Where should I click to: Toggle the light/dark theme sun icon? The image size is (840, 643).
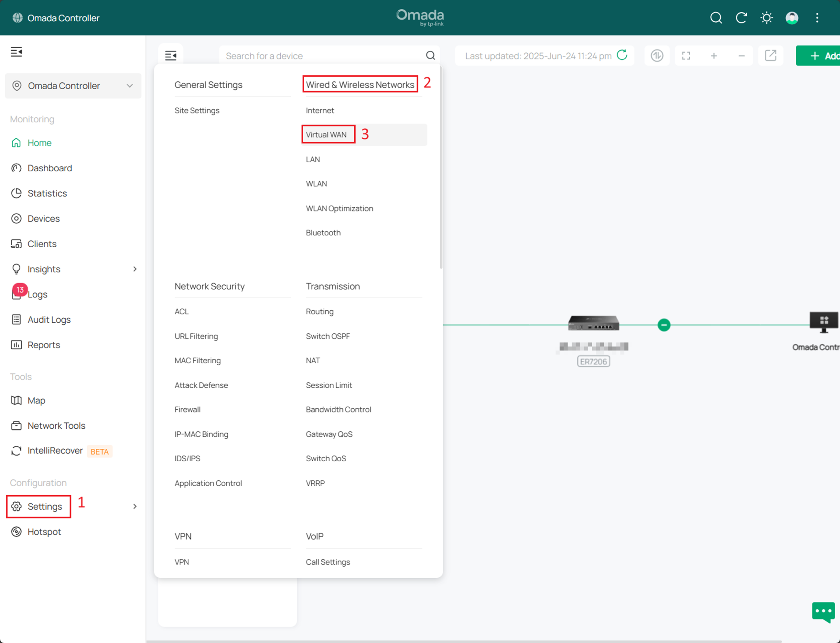click(767, 17)
